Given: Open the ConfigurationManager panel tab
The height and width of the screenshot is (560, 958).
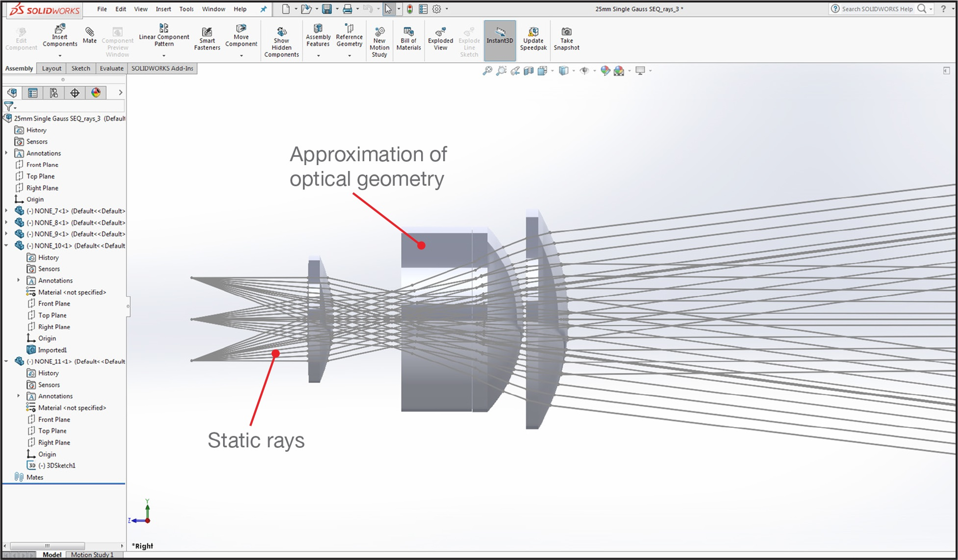Looking at the screenshot, I should pyautogui.click(x=54, y=93).
